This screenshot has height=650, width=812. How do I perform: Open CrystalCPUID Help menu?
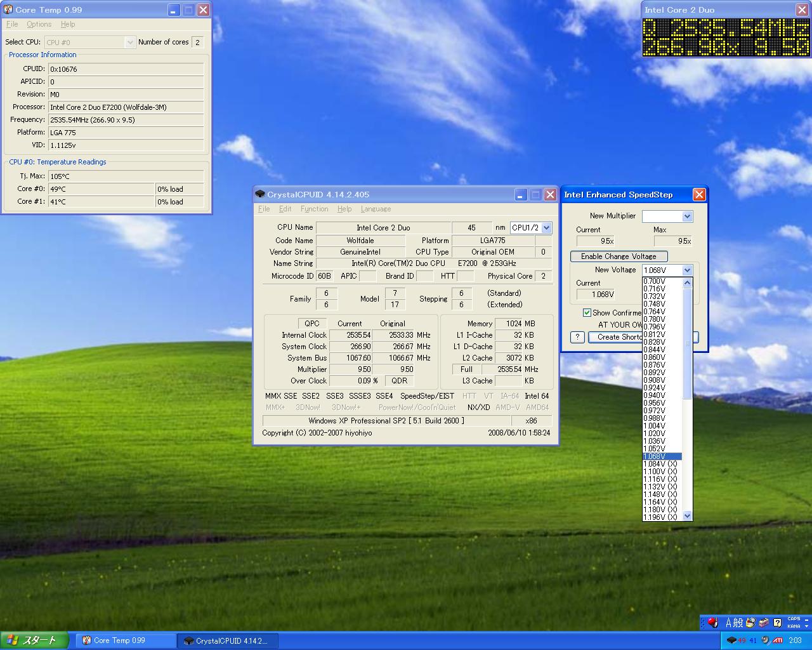(x=344, y=209)
